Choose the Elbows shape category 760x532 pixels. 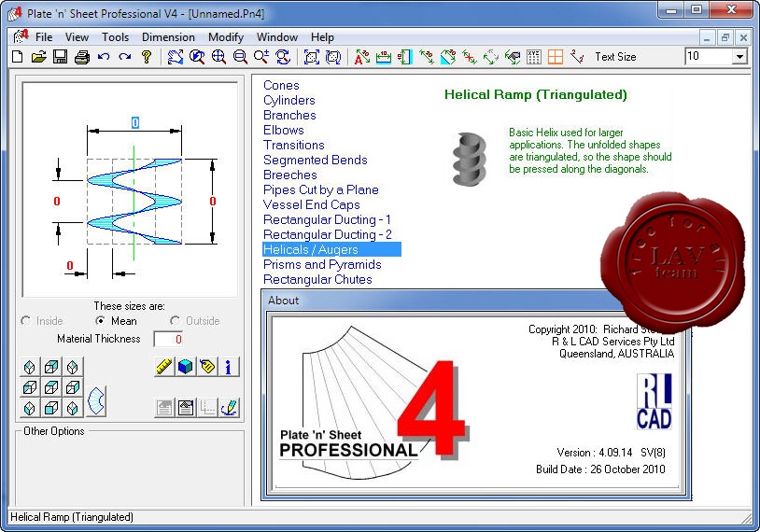click(x=284, y=131)
